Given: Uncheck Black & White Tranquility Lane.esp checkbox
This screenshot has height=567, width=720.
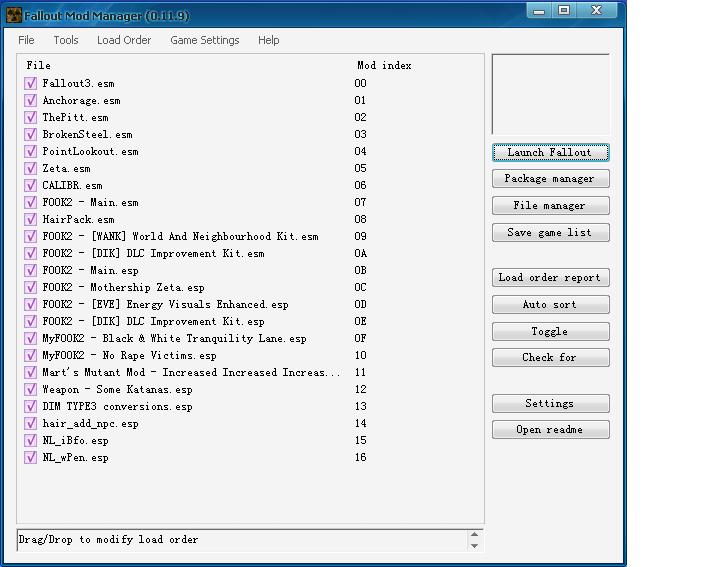Looking at the screenshot, I should click(x=30, y=338).
